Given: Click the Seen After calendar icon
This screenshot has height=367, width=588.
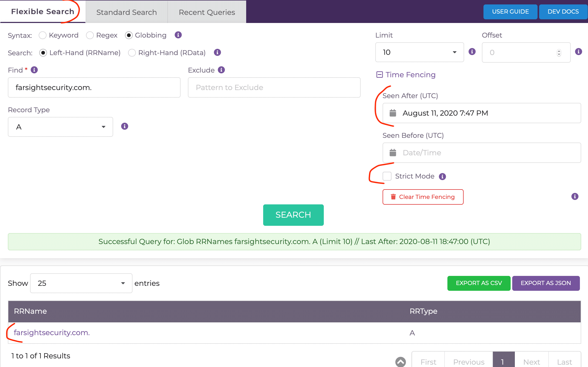Looking at the screenshot, I should 393,113.
